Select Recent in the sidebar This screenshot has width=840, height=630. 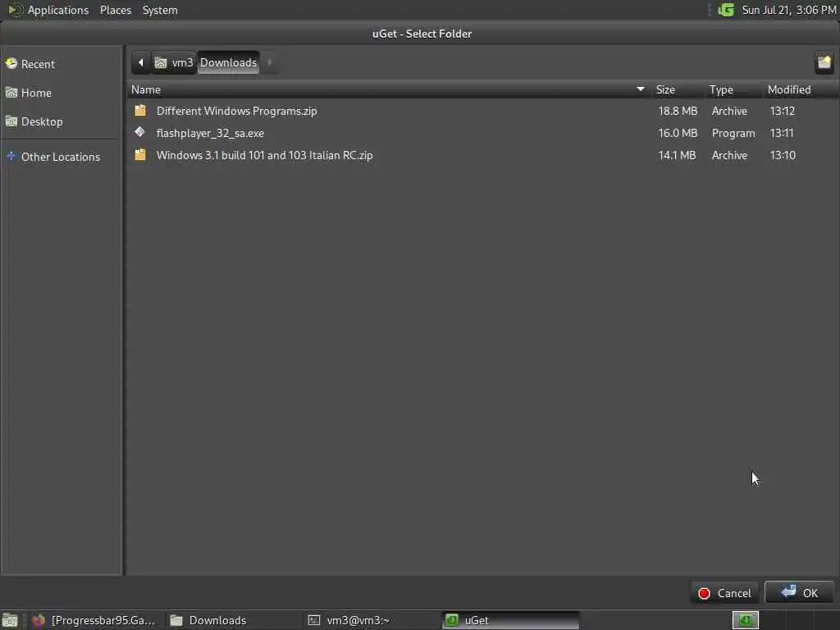point(62,64)
